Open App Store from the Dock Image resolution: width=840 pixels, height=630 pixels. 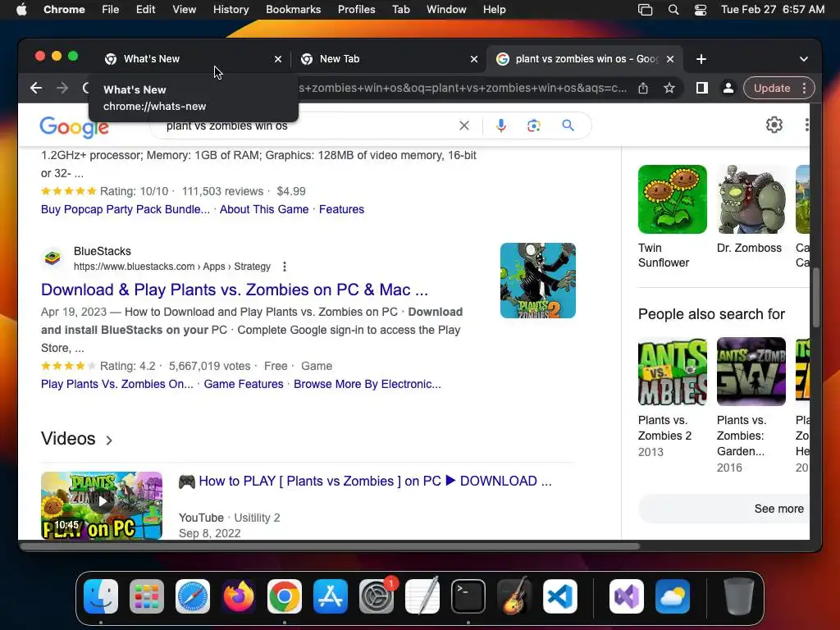point(331,596)
